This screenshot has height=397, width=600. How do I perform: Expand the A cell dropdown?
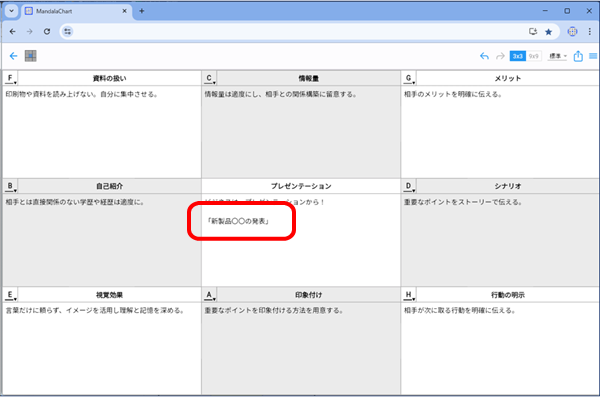(x=210, y=295)
